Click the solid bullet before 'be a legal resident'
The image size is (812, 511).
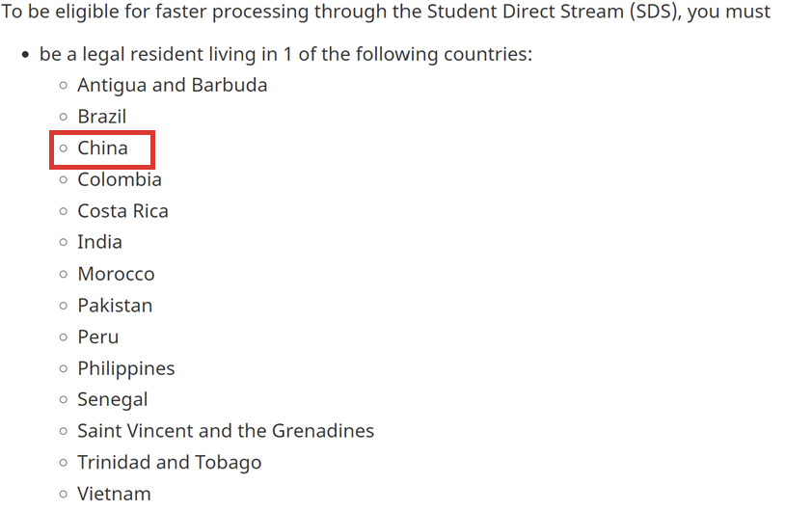25,55
